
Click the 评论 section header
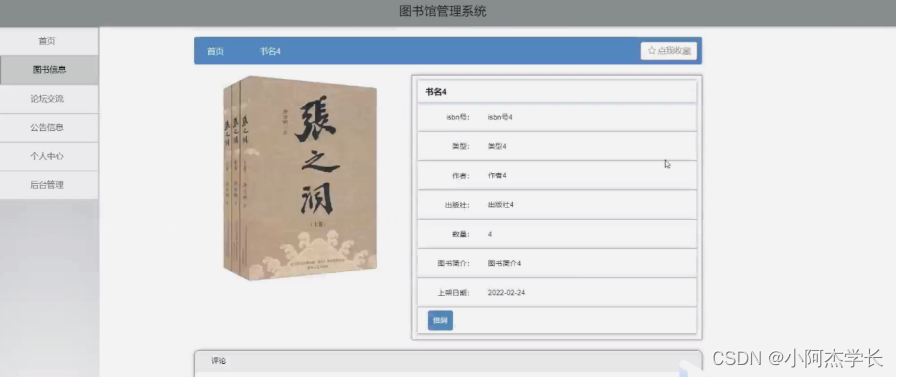[448, 362]
